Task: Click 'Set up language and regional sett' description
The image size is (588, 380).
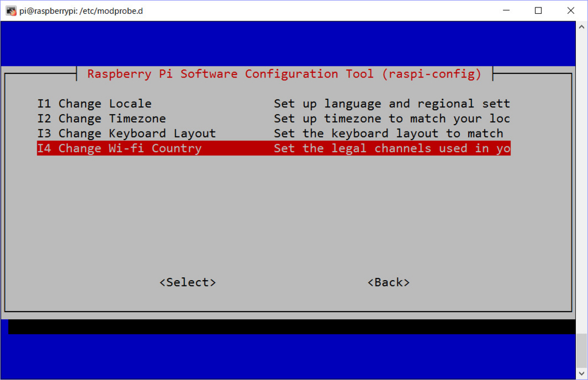Action: [x=392, y=103]
